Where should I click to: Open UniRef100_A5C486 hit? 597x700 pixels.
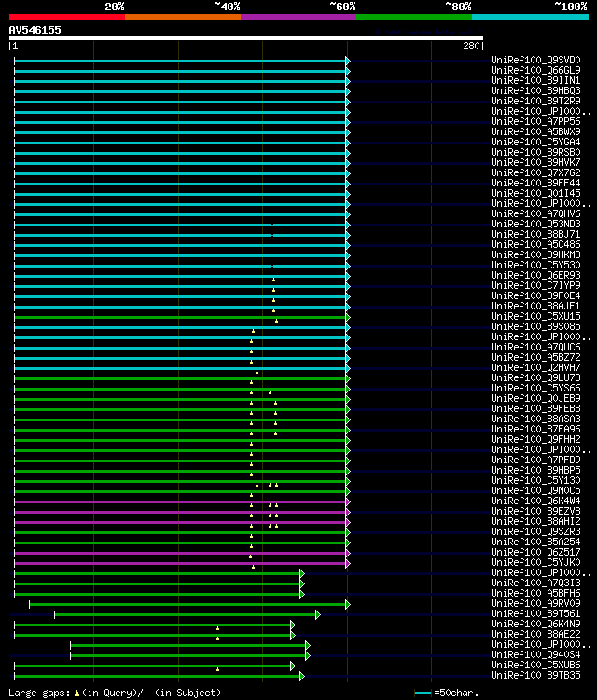(x=535, y=244)
